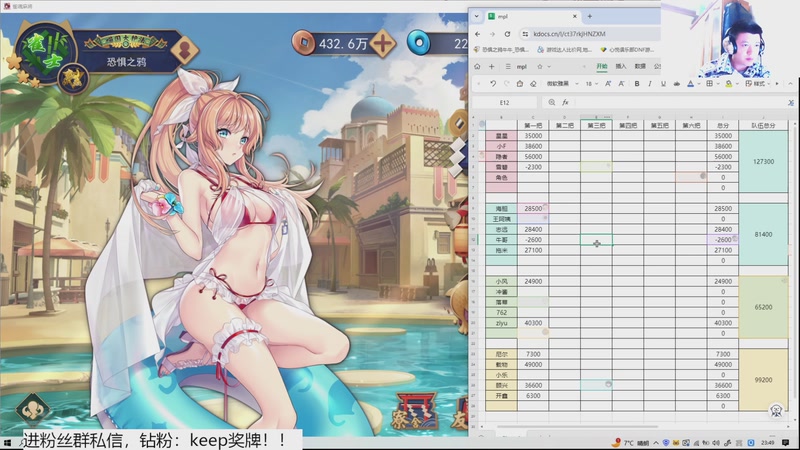Screen dimensions: 800x450
Task: Open the hamburger menu beside mpl
Action: (x=508, y=66)
